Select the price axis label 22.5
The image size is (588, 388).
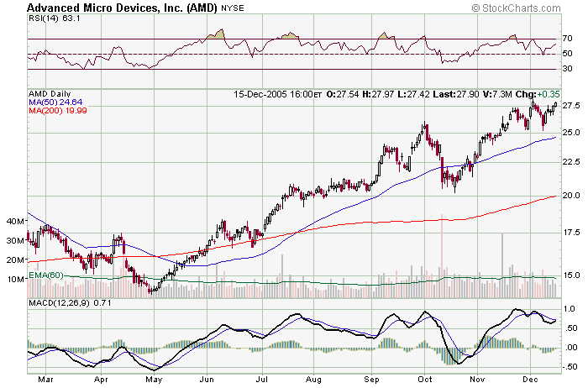coord(571,161)
